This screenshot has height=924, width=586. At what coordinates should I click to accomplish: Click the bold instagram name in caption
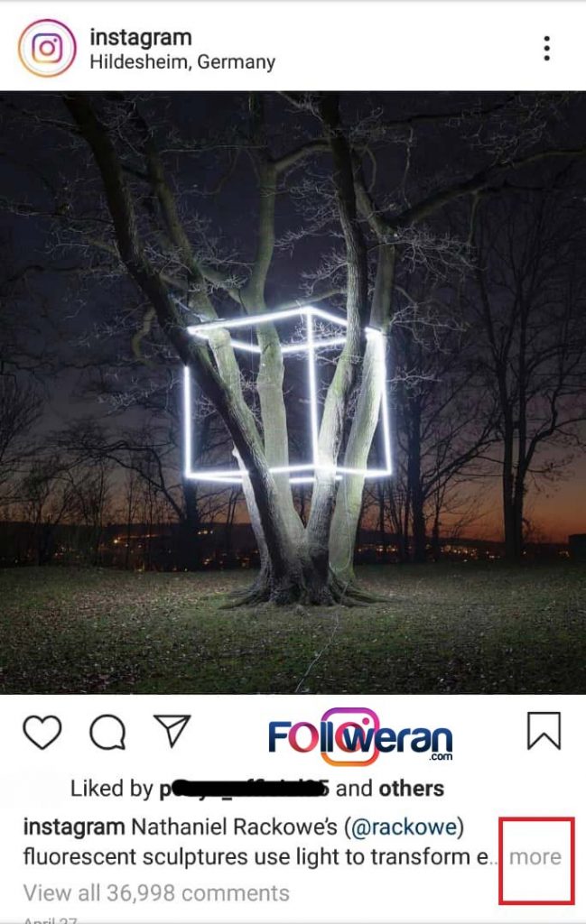coord(74,827)
